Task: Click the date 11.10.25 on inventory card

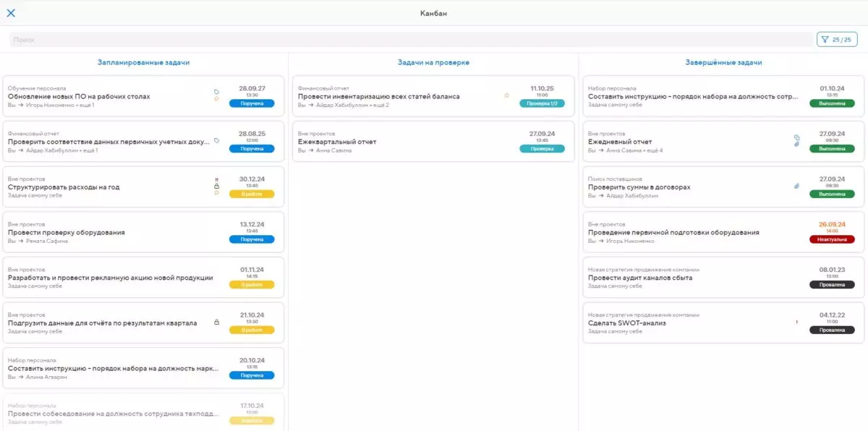Action: 542,88
